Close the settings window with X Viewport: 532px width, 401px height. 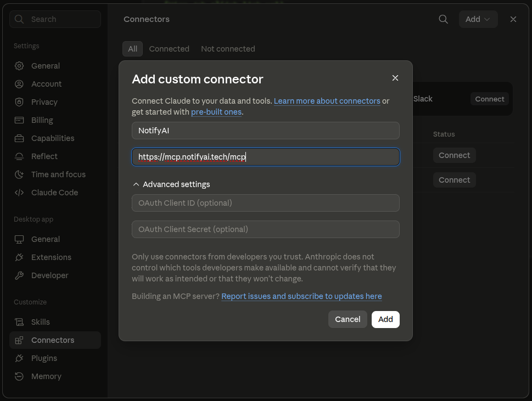513,19
